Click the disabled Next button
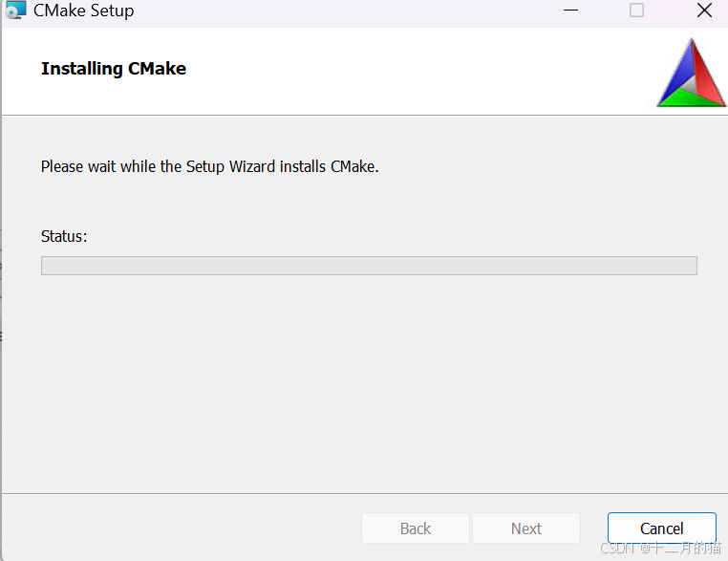The height and width of the screenshot is (561, 728). tap(526, 528)
